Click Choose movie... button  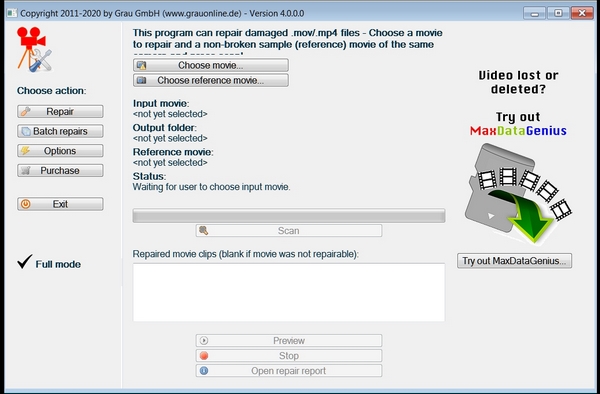point(211,65)
